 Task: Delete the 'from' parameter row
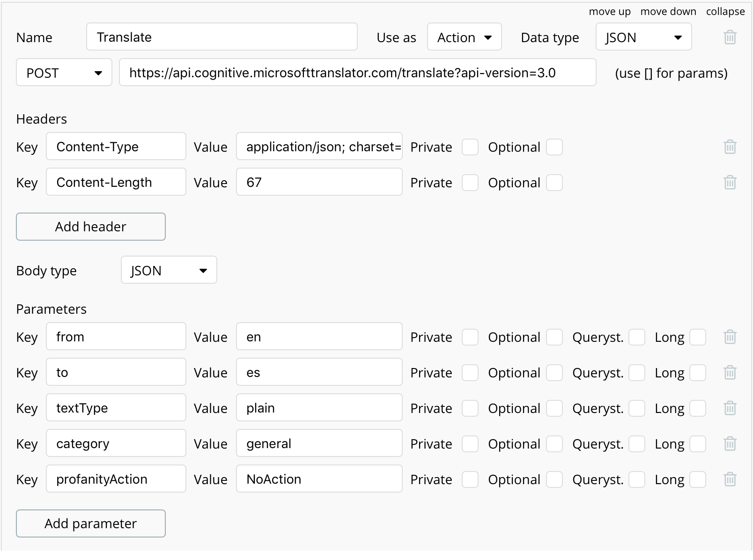click(x=730, y=337)
